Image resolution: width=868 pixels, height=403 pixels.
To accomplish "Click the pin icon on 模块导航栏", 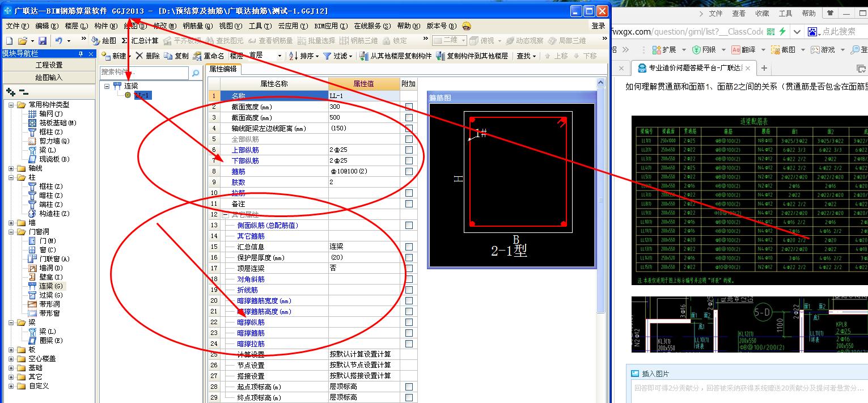I will [x=81, y=53].
